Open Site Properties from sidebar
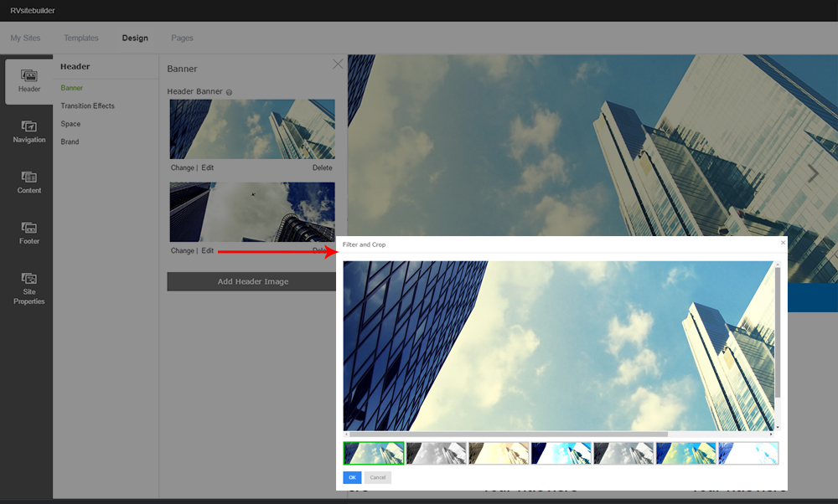The image size is (838, 504). (29, 288)
